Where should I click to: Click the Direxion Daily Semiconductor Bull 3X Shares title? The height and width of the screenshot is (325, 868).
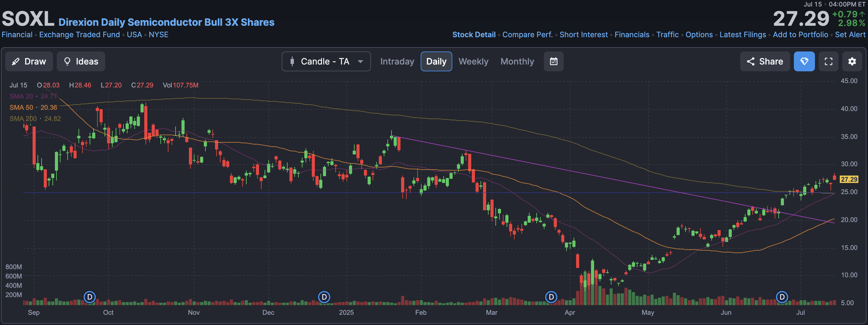[x=167, y=22]
